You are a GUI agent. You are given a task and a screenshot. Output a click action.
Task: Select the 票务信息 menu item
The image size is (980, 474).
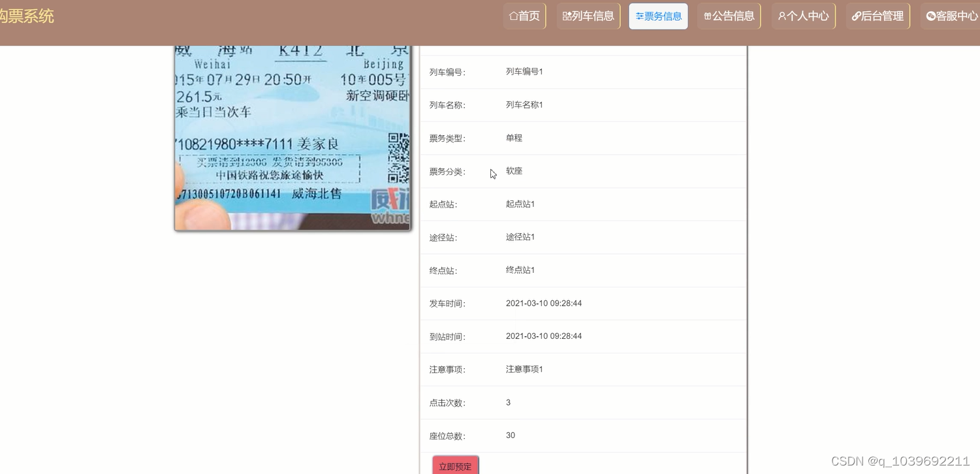pyautogui.click(x=658, y=16)
